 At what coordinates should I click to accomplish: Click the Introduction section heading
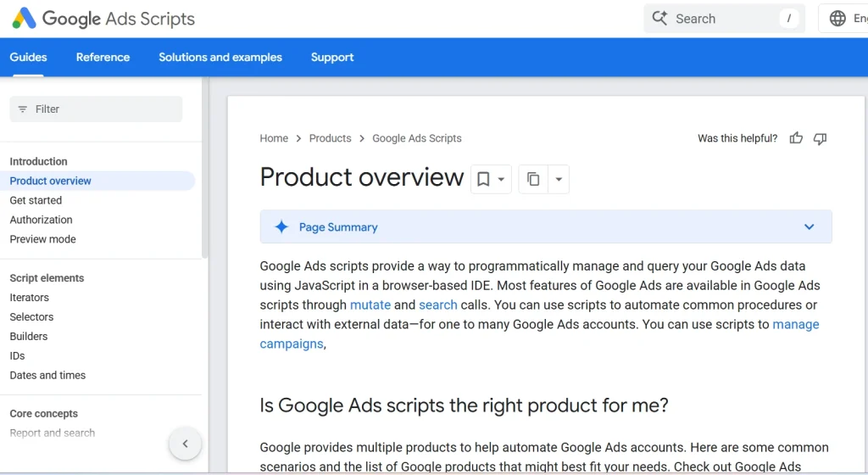pyautogui.click(x=38, y=162)
